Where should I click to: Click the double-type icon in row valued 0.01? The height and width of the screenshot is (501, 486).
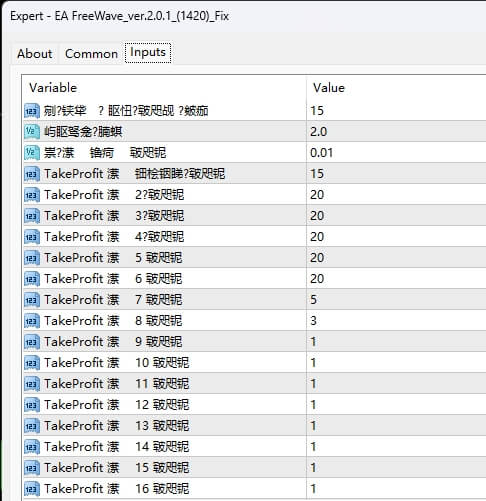[32, 153]
